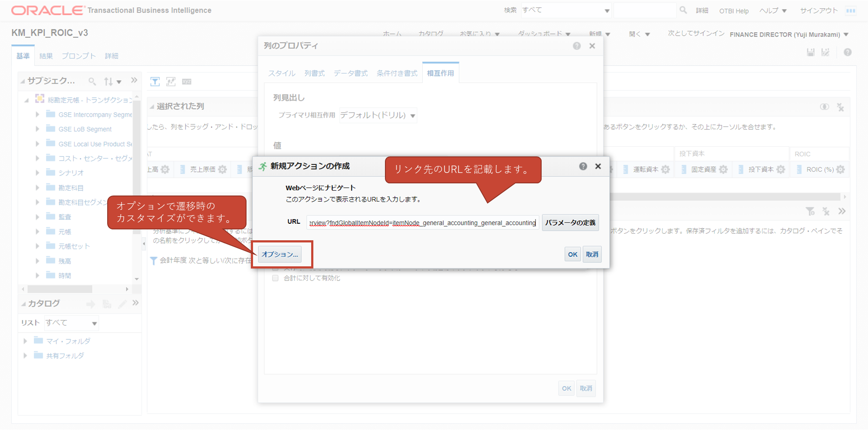Select 残高 folder item

[65, 261]
